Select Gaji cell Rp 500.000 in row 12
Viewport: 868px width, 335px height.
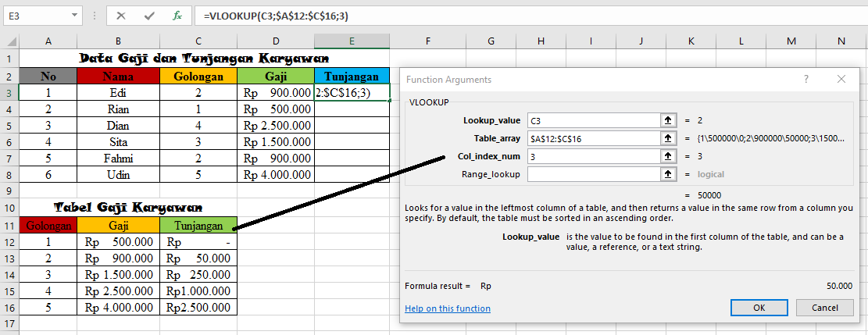119,242
